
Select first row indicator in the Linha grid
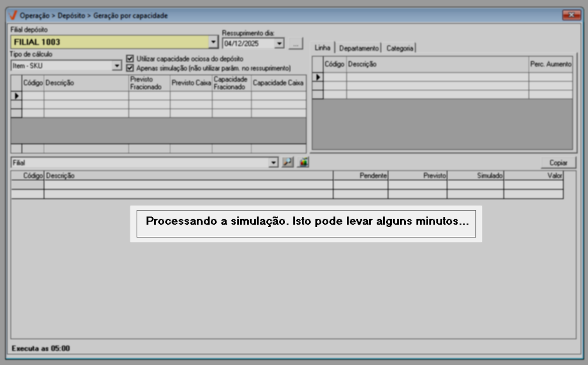[318, 77]
